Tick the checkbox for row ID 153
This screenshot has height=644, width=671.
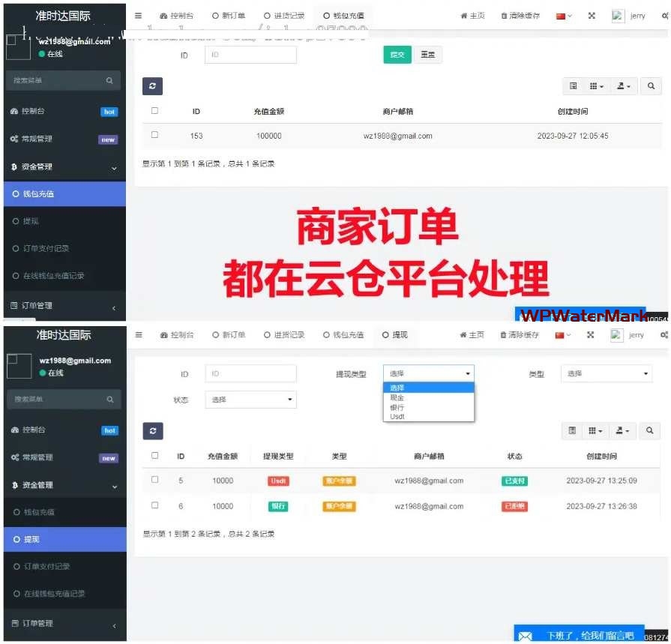154,135
